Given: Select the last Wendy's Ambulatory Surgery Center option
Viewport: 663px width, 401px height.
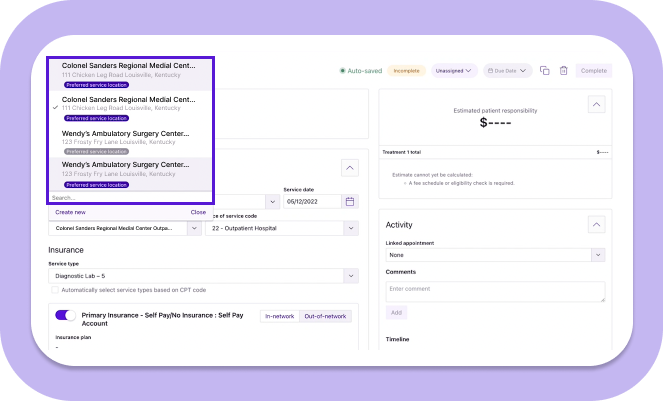Looking at the screenshot, I should (x=130, y=174).
